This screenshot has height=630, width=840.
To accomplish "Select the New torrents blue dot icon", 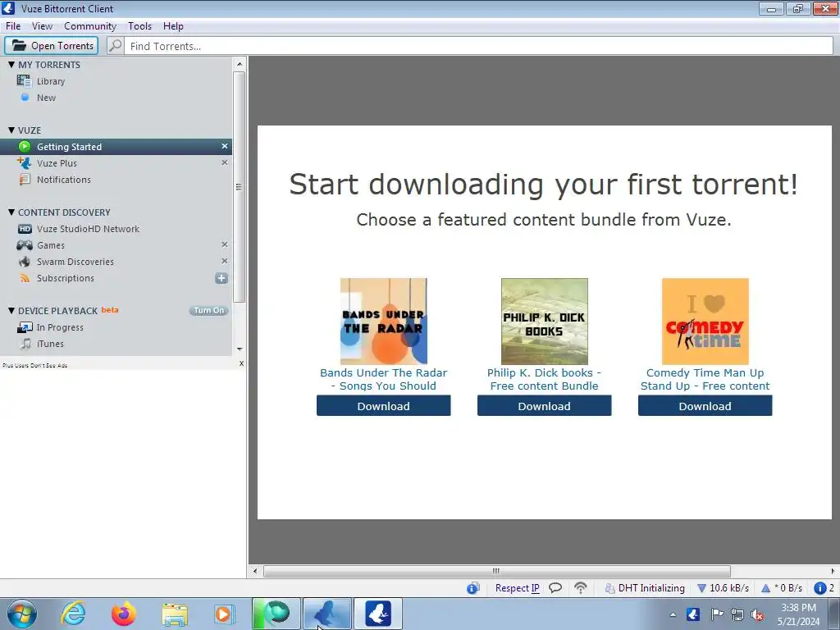I will pyautogui.click(x=25, y=98).
